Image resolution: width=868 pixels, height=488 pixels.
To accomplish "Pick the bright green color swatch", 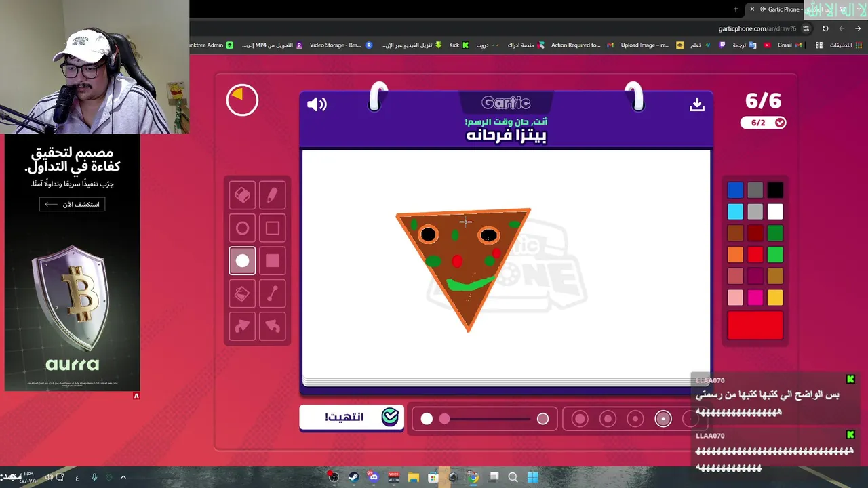I will (775, 254).
